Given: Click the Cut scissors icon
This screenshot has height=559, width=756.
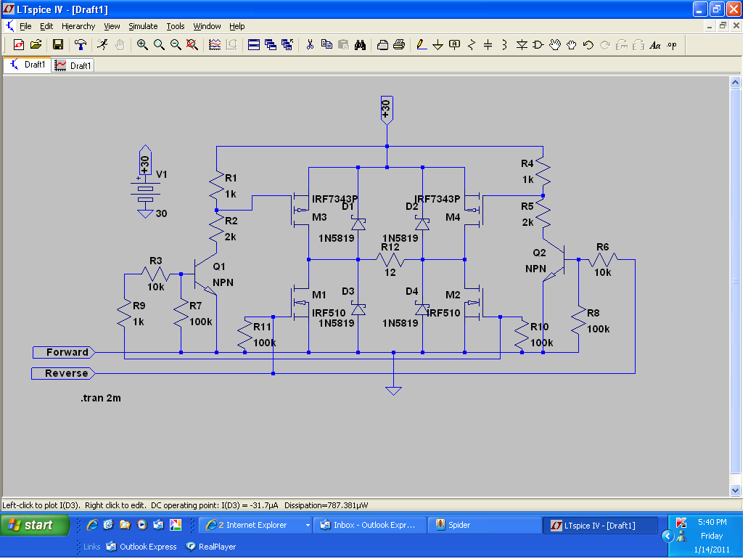Looking at the screenshot, I should pos(310,45).
